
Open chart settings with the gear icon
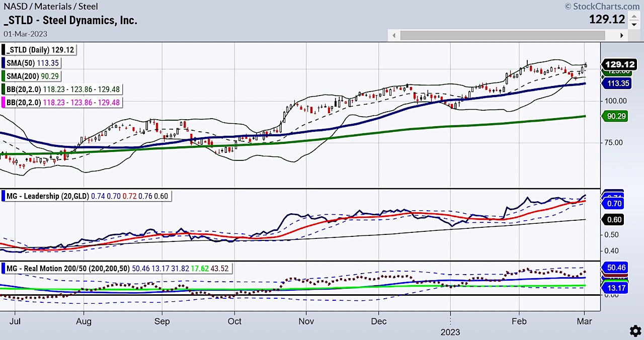point(635,331)
